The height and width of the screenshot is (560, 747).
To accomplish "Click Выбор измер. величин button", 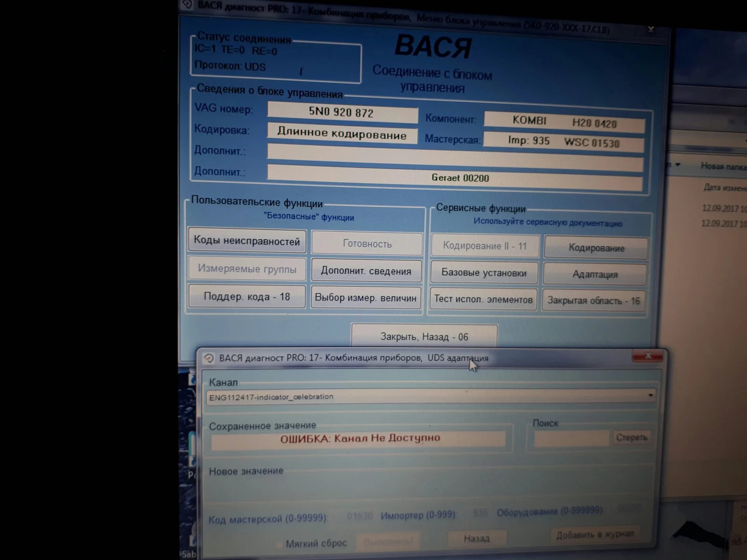I will 366,298.
